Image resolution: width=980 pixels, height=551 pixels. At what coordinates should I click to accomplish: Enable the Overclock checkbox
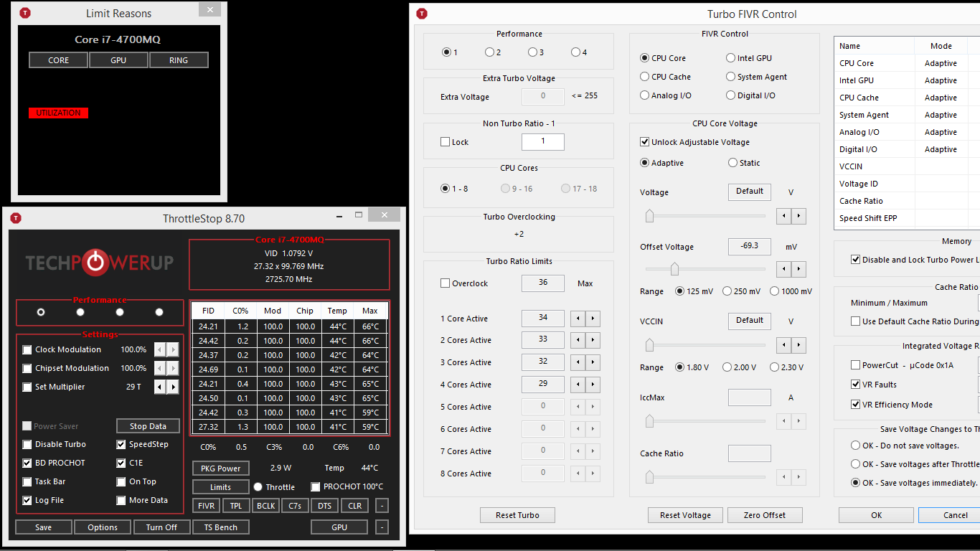445,283
